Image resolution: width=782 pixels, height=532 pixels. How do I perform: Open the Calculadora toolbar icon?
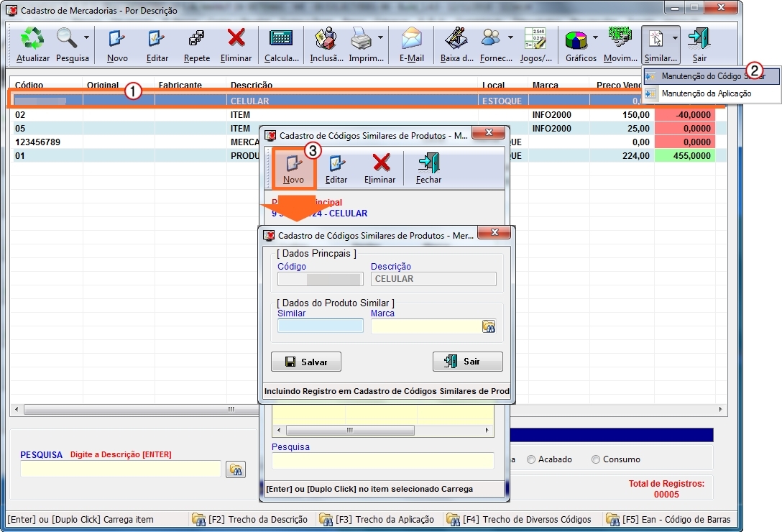280,40
